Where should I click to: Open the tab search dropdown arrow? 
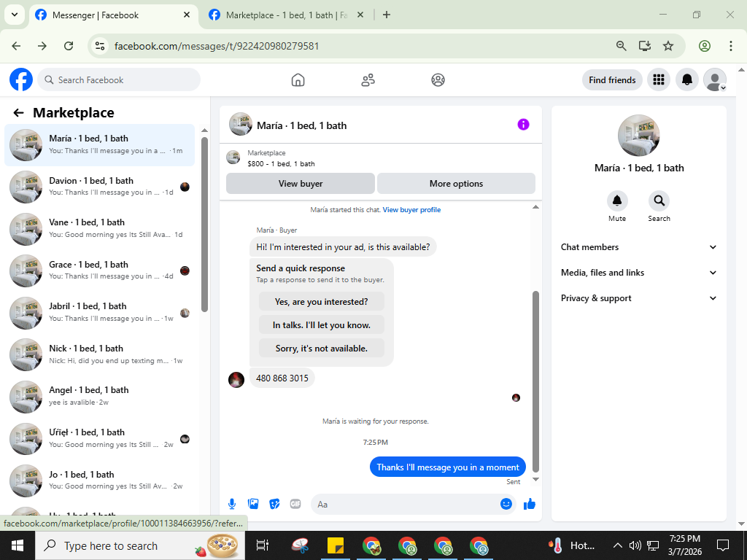point(15,15)
